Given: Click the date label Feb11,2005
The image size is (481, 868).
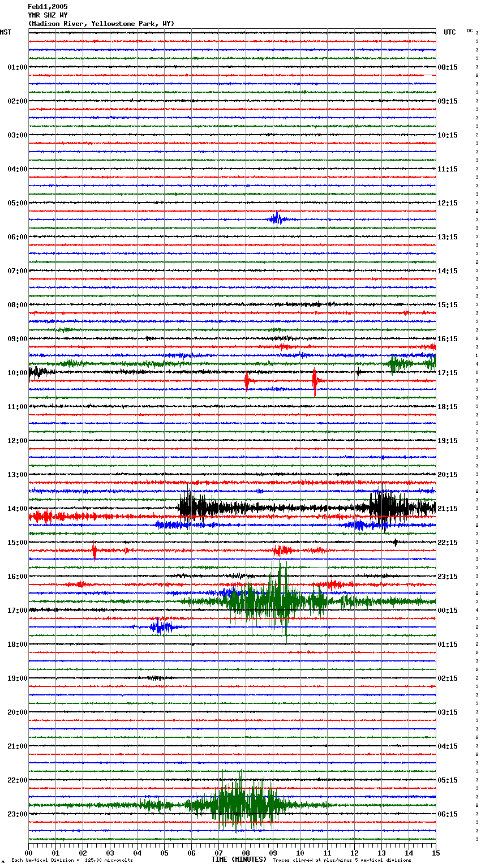Looking at the screenshot, I should coord(48,7).
